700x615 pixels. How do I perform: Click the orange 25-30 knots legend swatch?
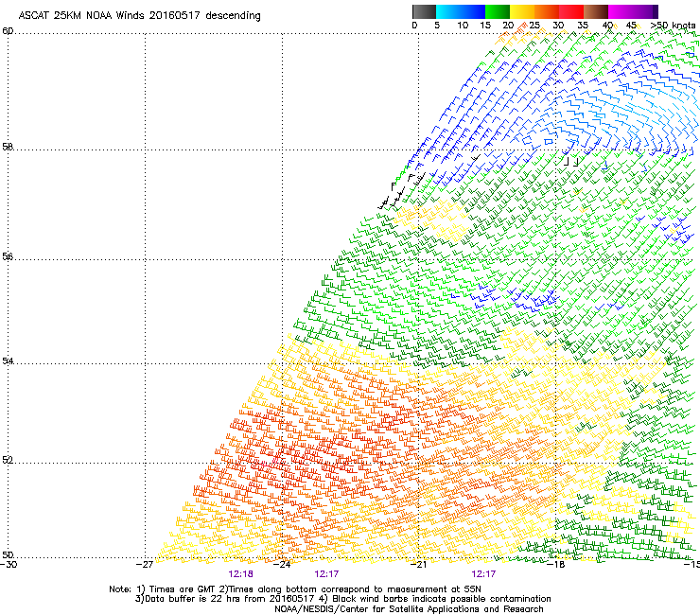pos(547,11)
